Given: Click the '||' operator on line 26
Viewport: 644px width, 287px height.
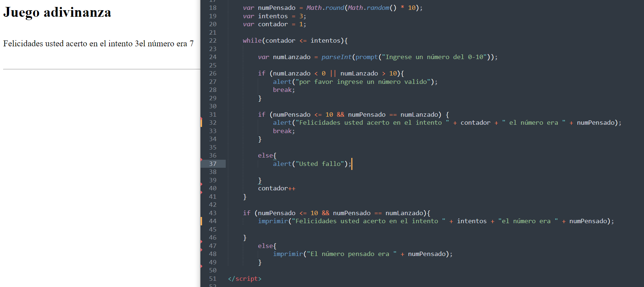Looking at the screenshot, I should click(x=333, y=73).
